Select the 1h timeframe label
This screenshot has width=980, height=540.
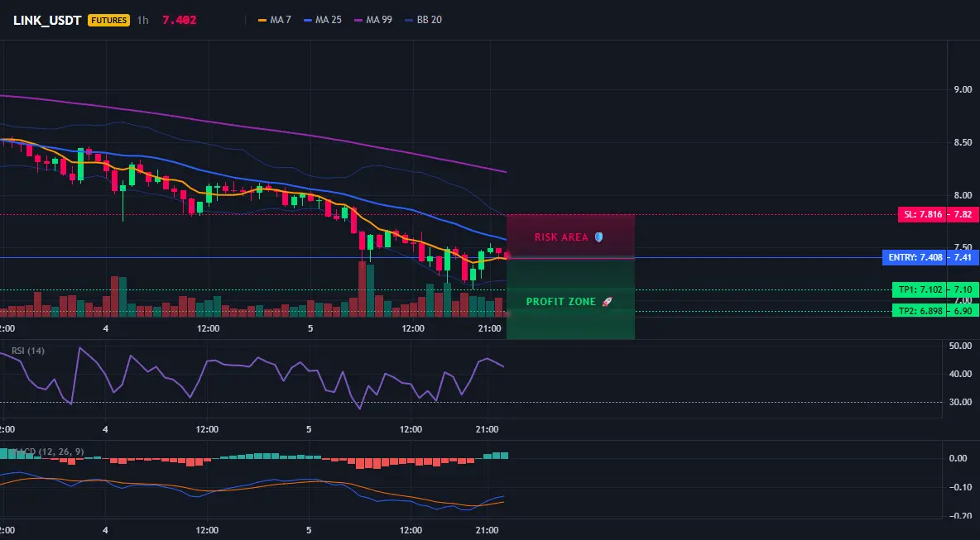point(142,20)
